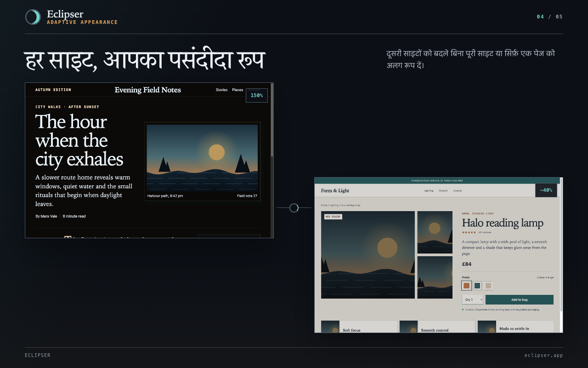Image resolution: width=588 pixels, height=368 pixels.
Task: Open the Qty 1 quantity dropdown
Action: [x=472, y=299]
